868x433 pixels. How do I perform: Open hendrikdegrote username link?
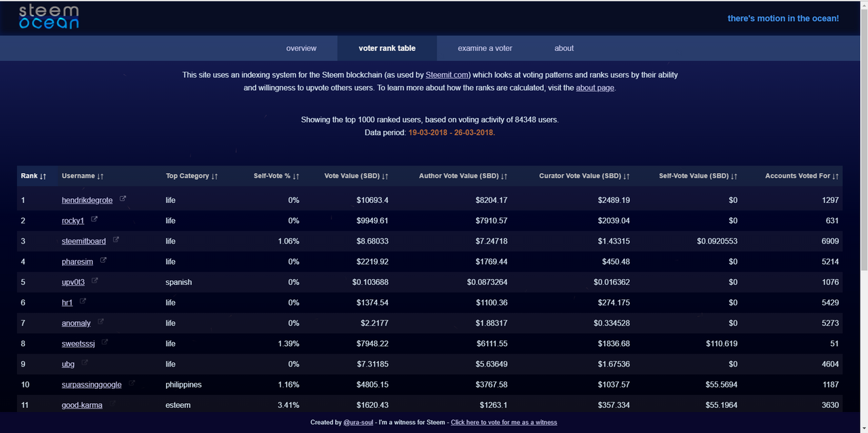point(87,200)
